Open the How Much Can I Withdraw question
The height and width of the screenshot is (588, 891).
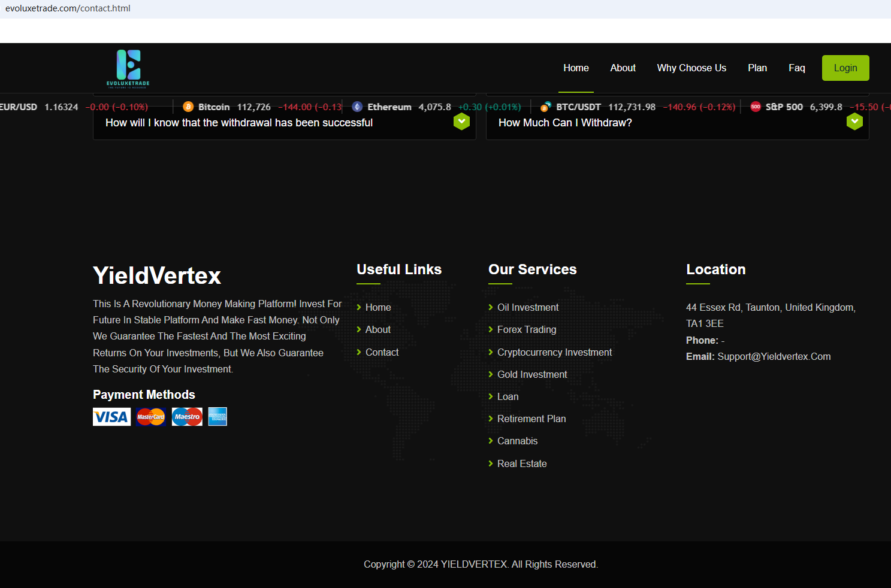click(565, 123)
